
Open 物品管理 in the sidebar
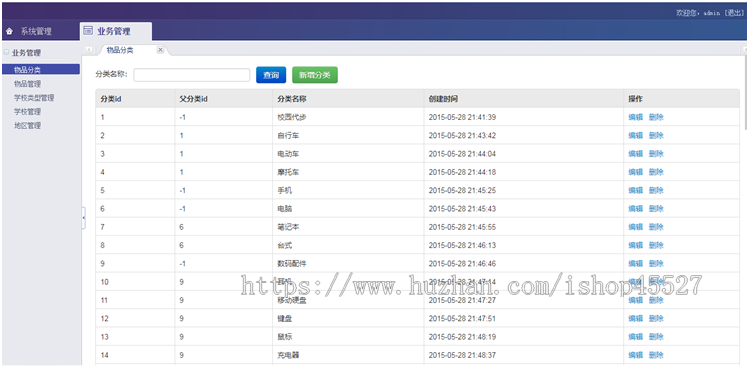(x=27, y=84)
